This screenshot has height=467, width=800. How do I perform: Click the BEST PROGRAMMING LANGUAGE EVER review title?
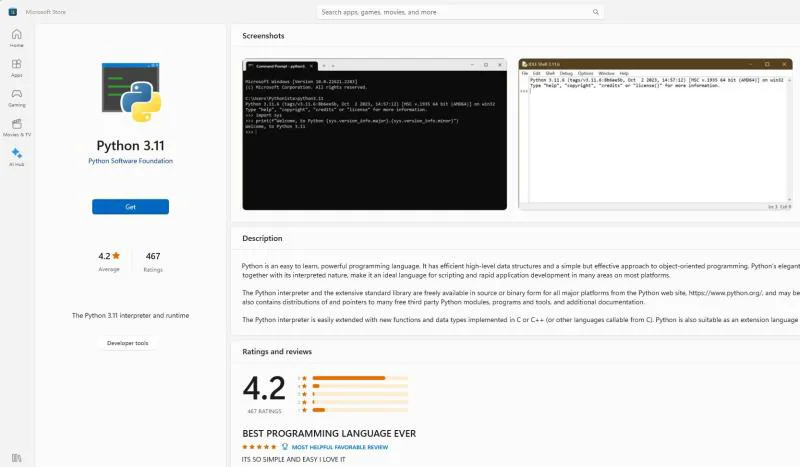pos(329,433)
